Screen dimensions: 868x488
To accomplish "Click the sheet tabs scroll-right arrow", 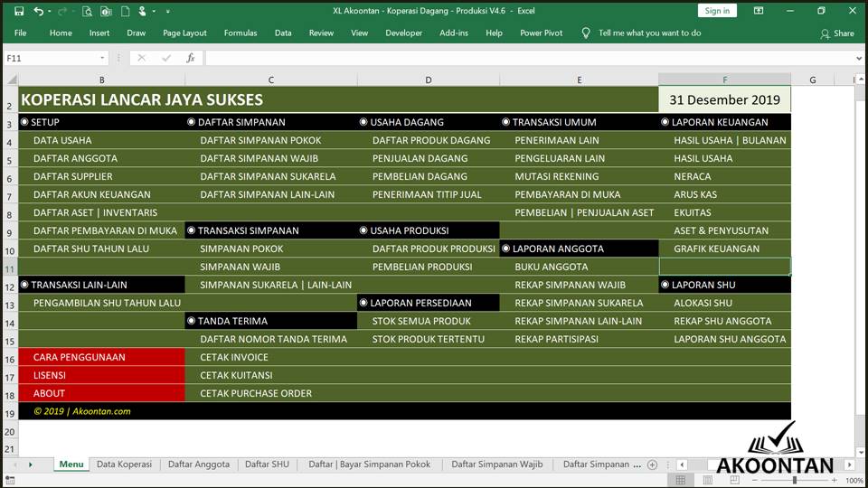I will pos(31,465).
